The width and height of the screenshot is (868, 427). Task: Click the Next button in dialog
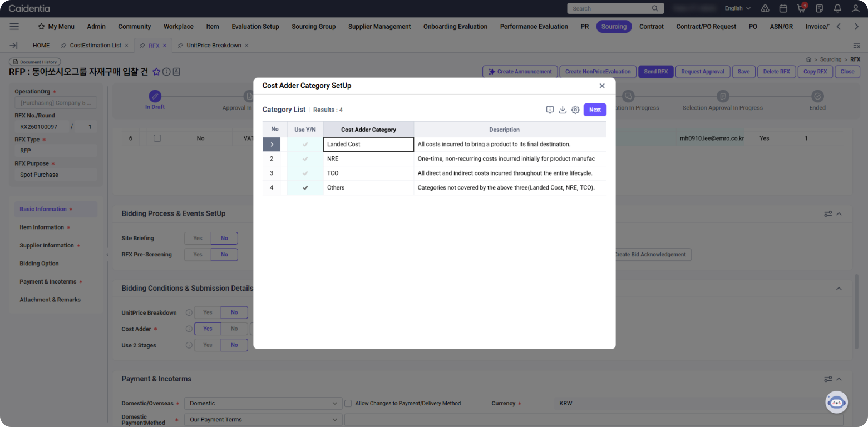pyautogui.click(x=595, y=110)
